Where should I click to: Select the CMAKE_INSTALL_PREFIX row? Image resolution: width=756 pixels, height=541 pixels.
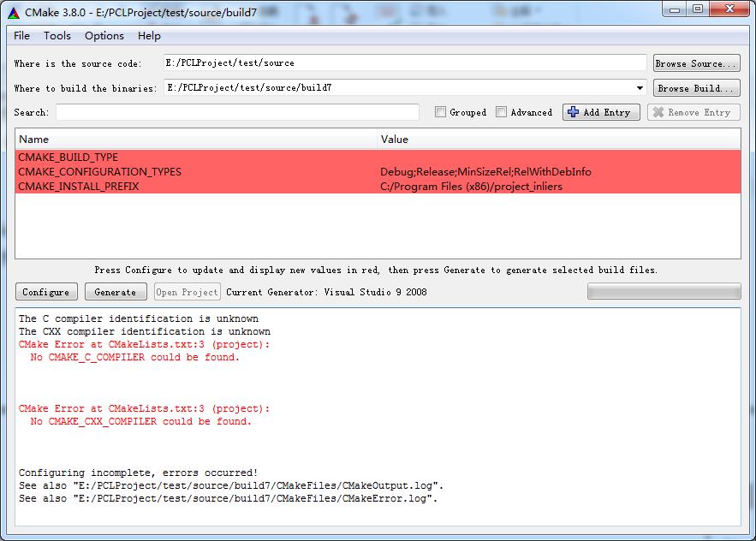point(378,186)
